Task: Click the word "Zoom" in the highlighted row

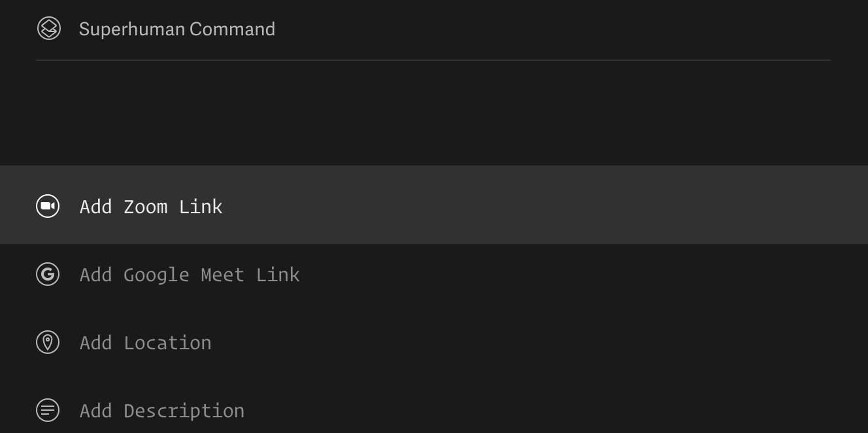Action: pos(145,207)
